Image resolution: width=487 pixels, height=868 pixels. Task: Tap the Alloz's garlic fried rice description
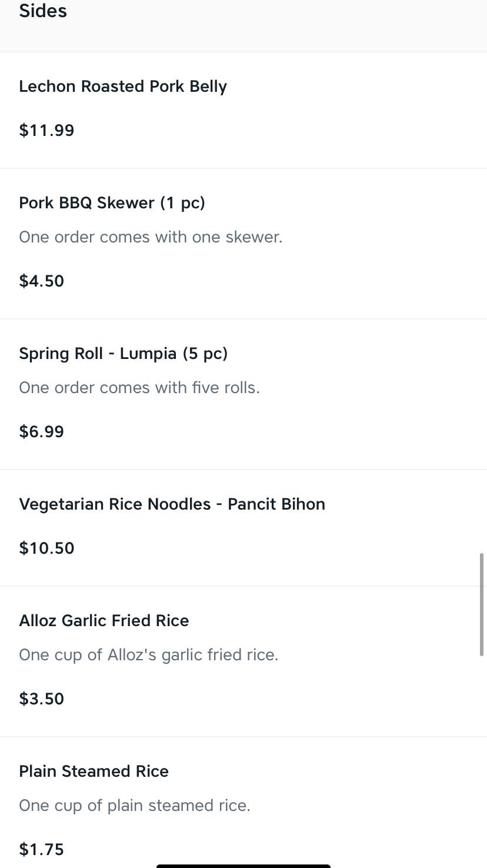coord(148,655)
